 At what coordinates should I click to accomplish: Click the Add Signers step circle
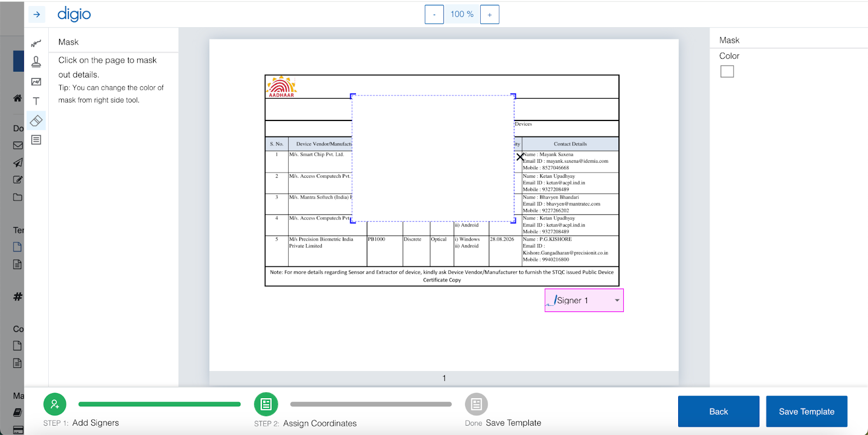(x=55, y=404)
